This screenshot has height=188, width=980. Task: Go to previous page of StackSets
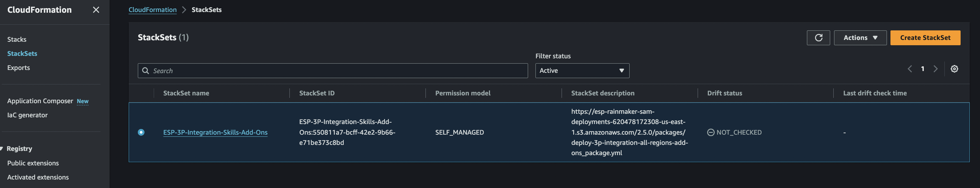click(910, 69)
